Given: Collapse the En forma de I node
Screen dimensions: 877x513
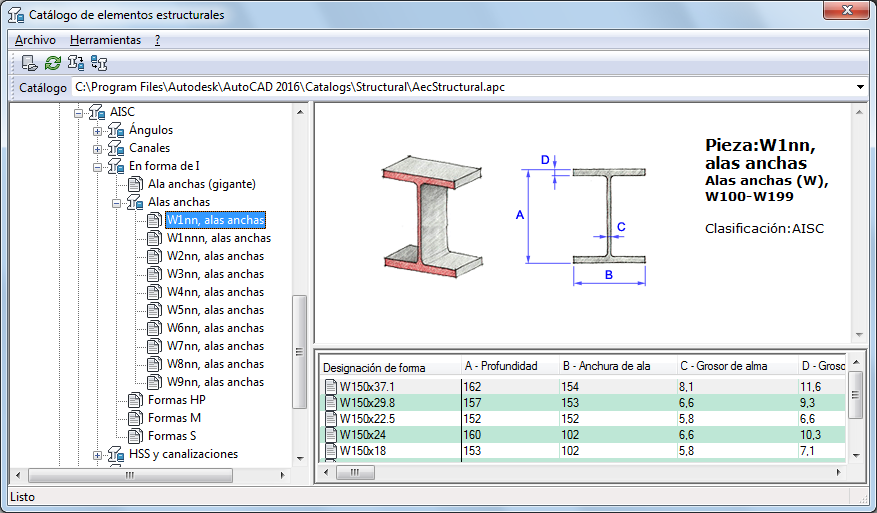Looking at the screenshot, I should pos(97,167).
